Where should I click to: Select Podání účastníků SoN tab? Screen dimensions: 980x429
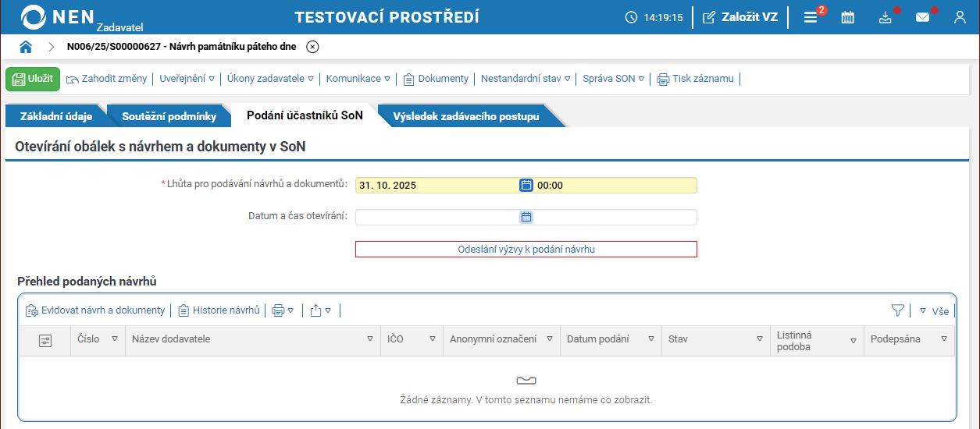click(305, 115)
